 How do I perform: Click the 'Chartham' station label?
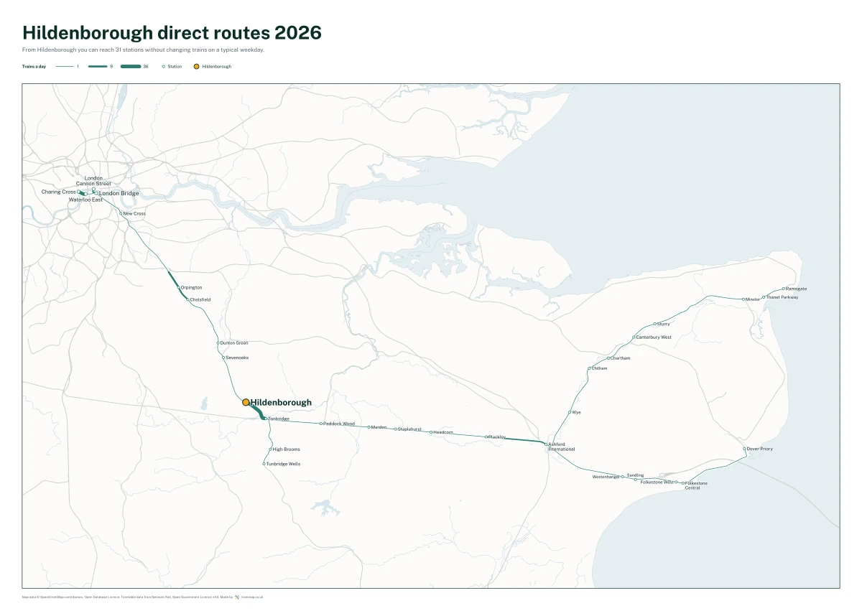pos(621,358)
